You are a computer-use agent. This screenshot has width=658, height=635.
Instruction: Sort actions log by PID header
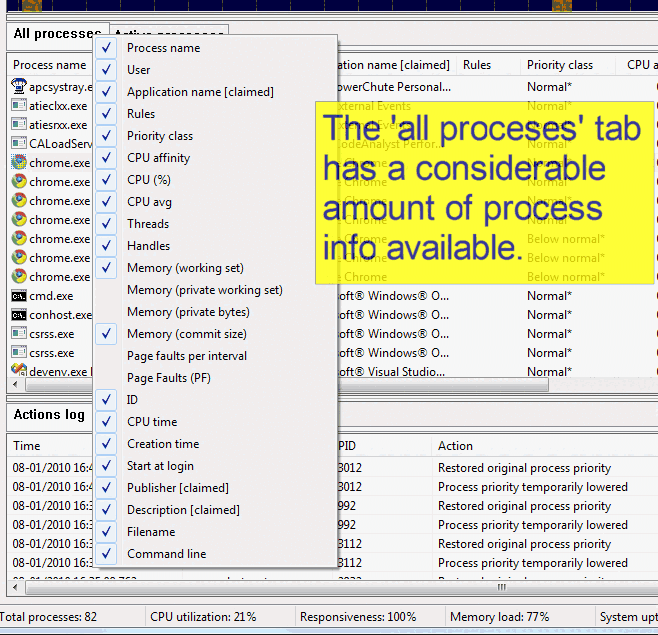point(384,445)
